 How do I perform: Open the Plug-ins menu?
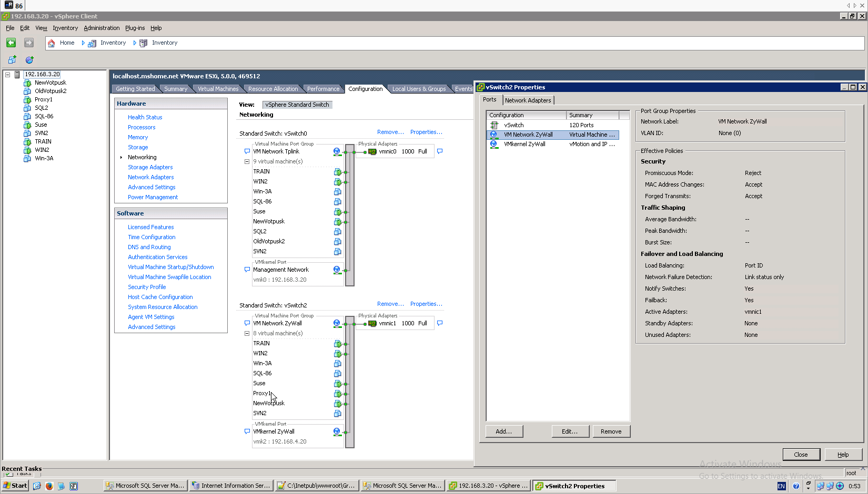coord(135,28)
